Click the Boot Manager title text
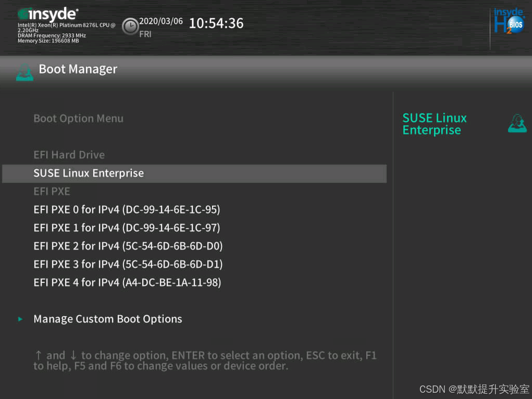This screenshot has width=532, height=399. pyautogui.click(x=78, y=69)
